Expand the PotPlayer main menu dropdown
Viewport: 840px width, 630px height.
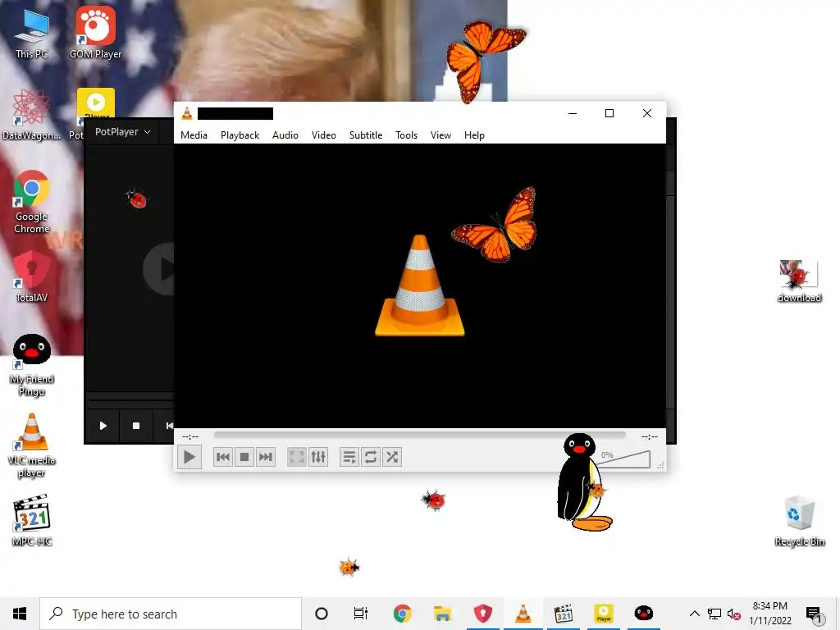coord(123,132)
